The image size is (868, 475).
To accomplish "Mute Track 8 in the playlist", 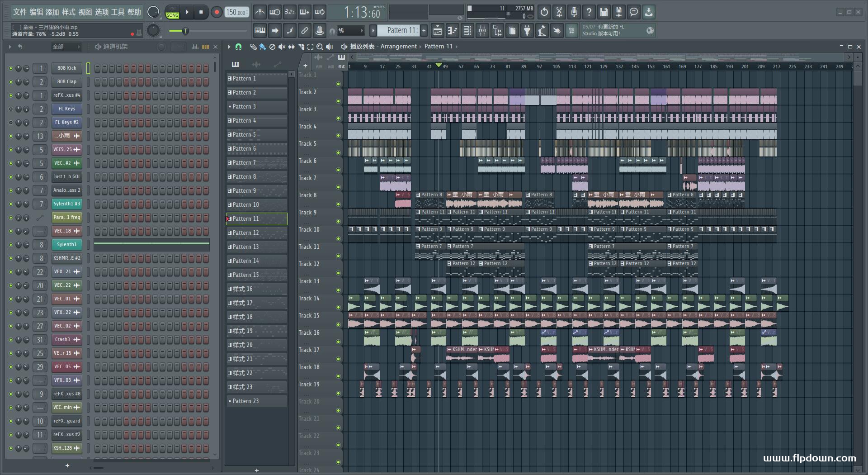I will point(338,204).
